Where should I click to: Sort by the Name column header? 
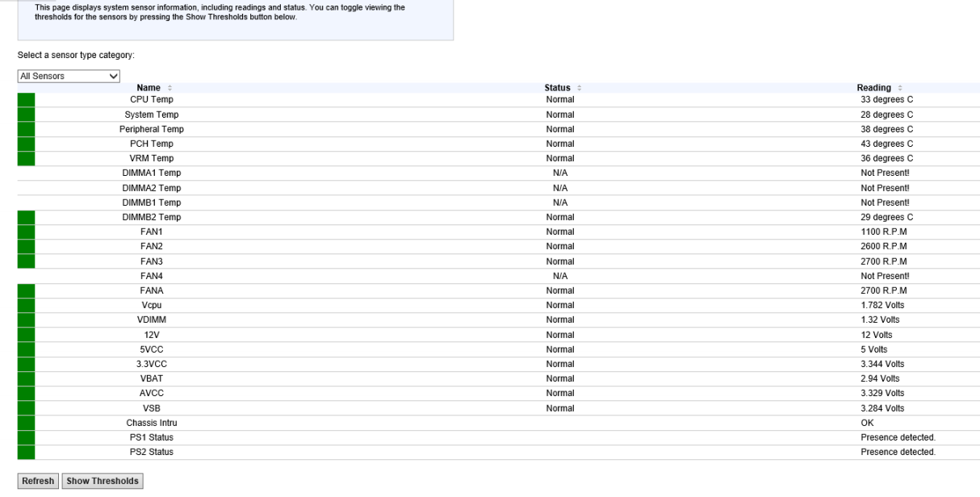(154, 88)
